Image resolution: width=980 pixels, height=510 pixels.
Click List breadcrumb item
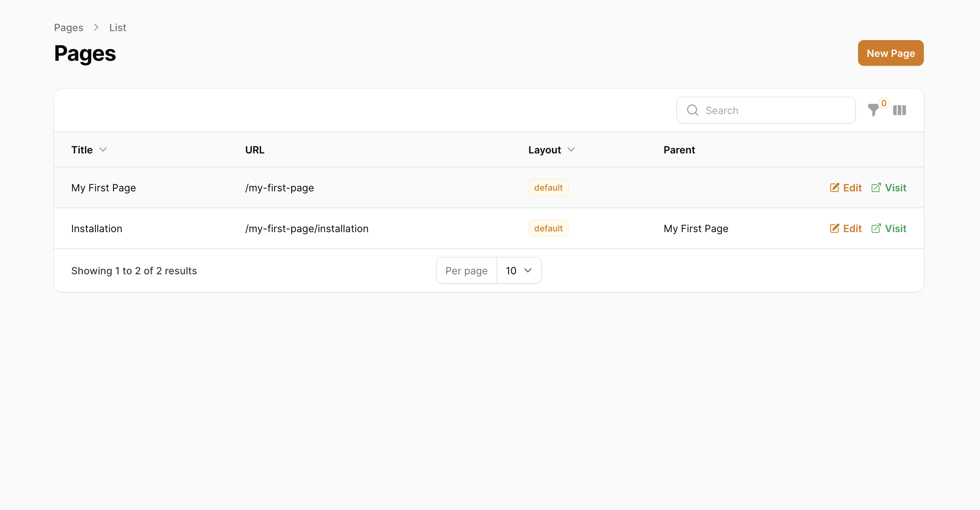coord(118,28)
